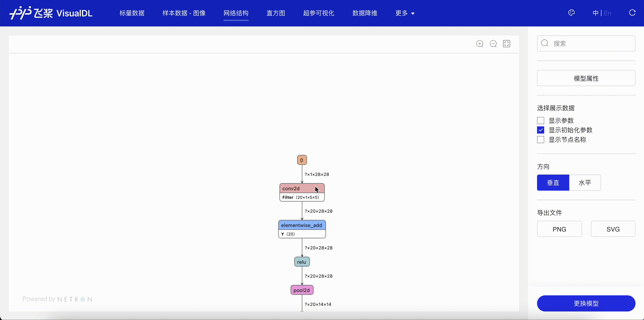Open the theme palette icon

coord(571,13)
